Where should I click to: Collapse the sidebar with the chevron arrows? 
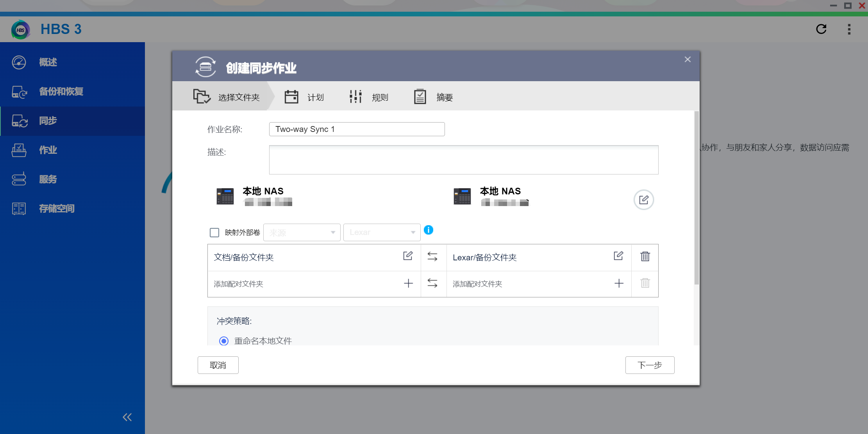pyautogui.click(x=127, y=417)
